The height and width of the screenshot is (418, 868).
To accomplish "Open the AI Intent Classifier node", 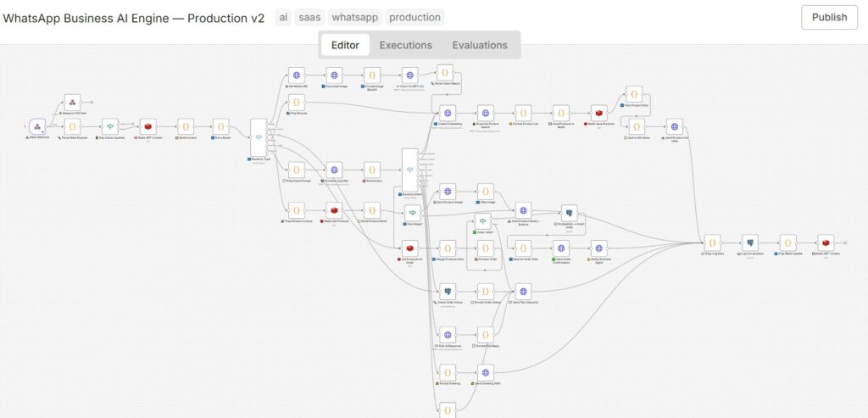I will tap(334, 170).
